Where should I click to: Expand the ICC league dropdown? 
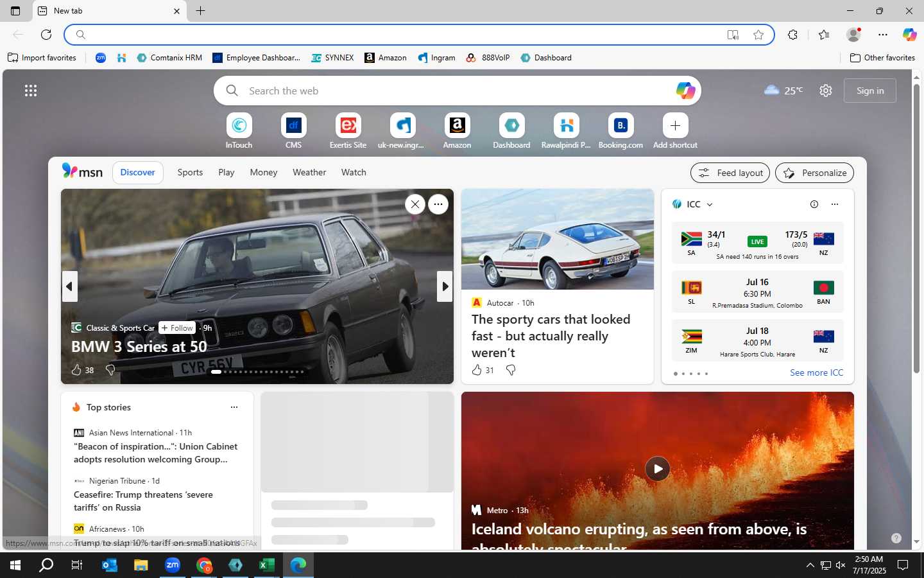click(x=710, y=205)
